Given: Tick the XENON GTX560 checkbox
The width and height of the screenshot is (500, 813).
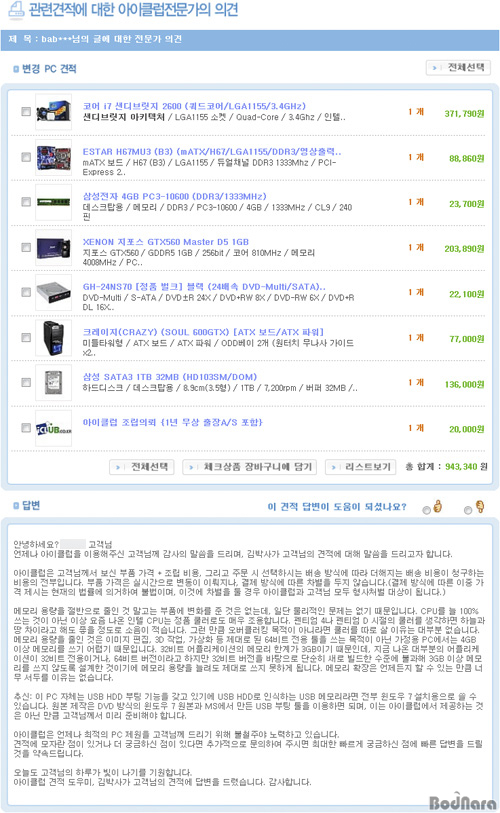Looking at the screenshot, I should 26,247.
